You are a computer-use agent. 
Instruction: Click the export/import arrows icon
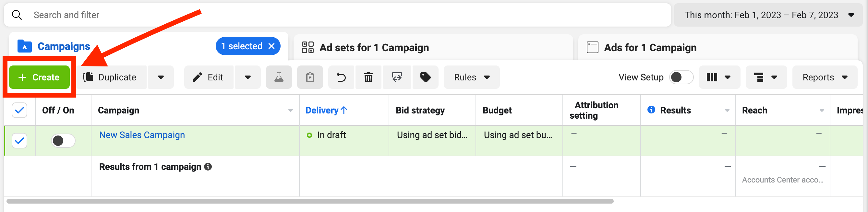397,77
